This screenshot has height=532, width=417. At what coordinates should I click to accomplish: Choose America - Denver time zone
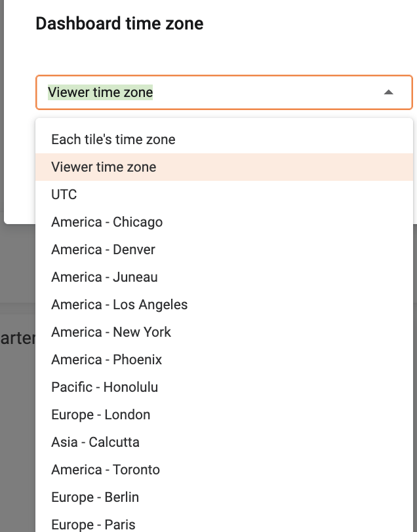(103, 250)
